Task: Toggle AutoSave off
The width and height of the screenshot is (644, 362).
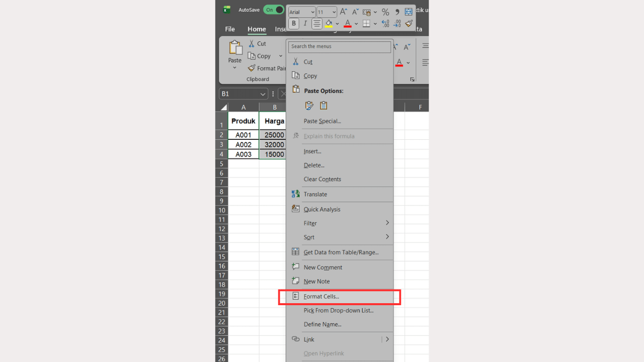Action: [274, 10]
